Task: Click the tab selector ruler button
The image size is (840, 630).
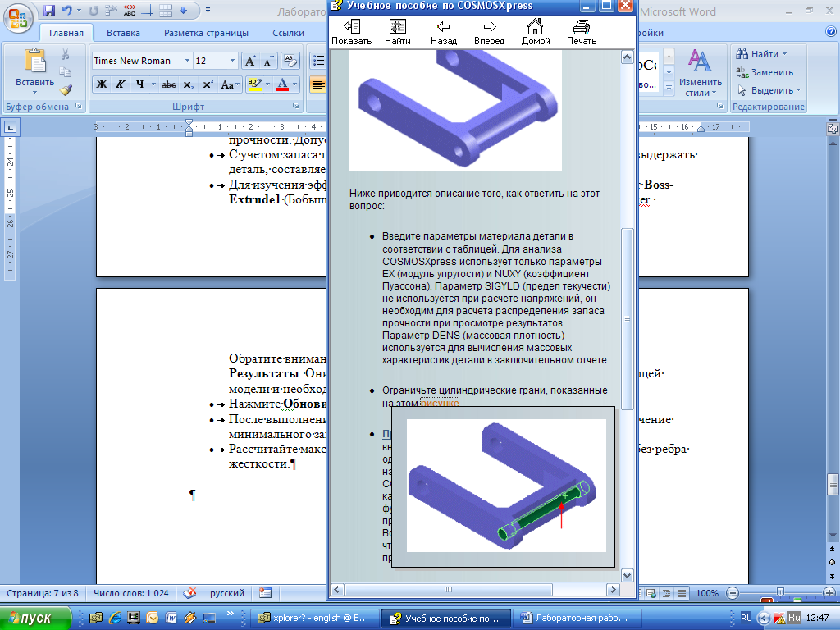Action: (x=10, y=127)
